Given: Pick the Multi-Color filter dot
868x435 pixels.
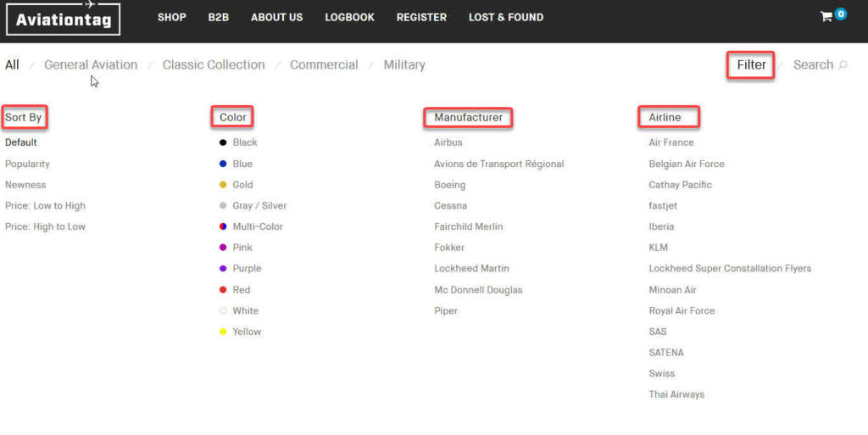Looking at the screenshot, I should [x=223, y=226].
